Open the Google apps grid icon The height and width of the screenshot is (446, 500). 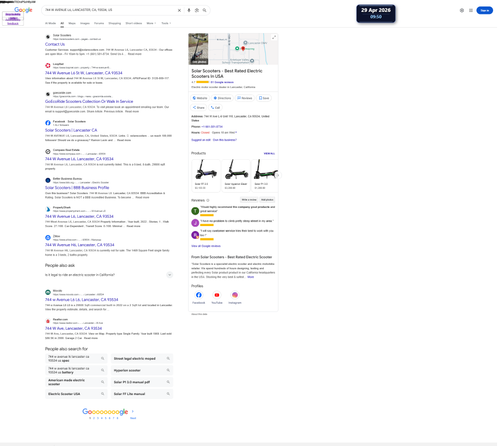tap(471, 10)
